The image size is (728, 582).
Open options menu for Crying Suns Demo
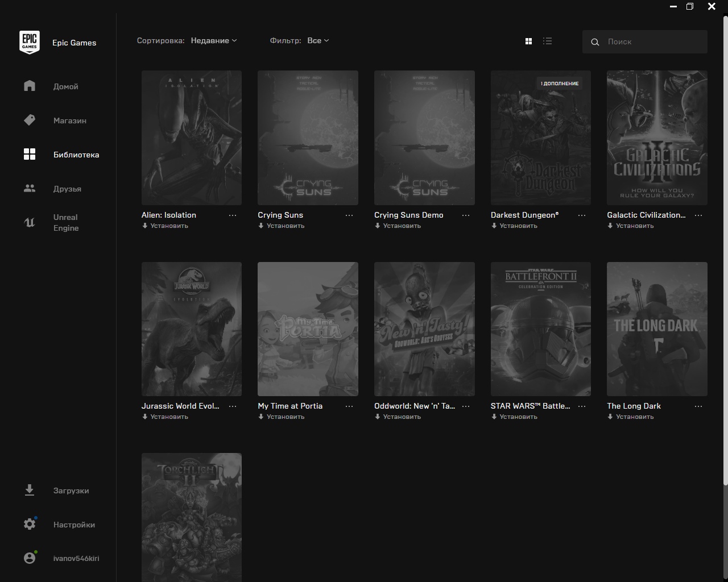click(x=466, y=215)
